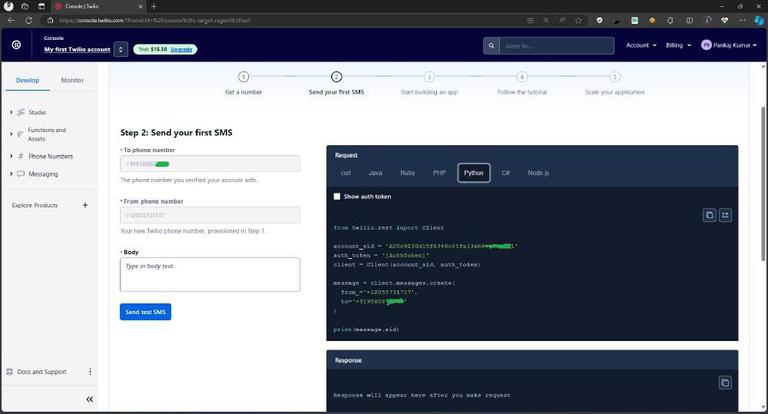Viewport: 768px width, 414px height.
Task: Click the favorites star icon in address bar
Action: pos(578,20)
